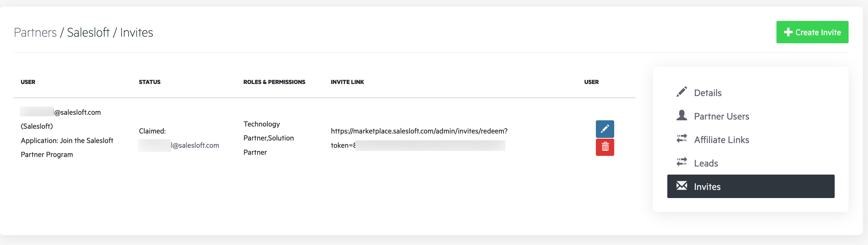
Task: Open the Affiliate Links section
Action: [722, 139]
